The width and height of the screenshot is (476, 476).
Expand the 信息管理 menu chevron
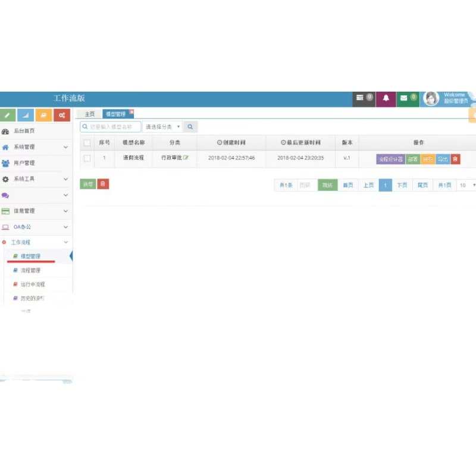tap(65, 211)
